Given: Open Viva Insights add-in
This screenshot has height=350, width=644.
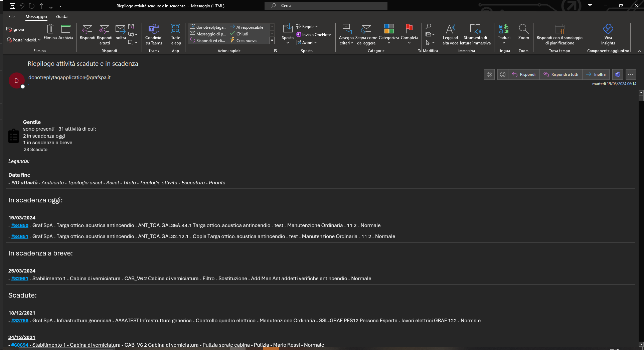Looking at the screenshot, I should pos(608,34).
